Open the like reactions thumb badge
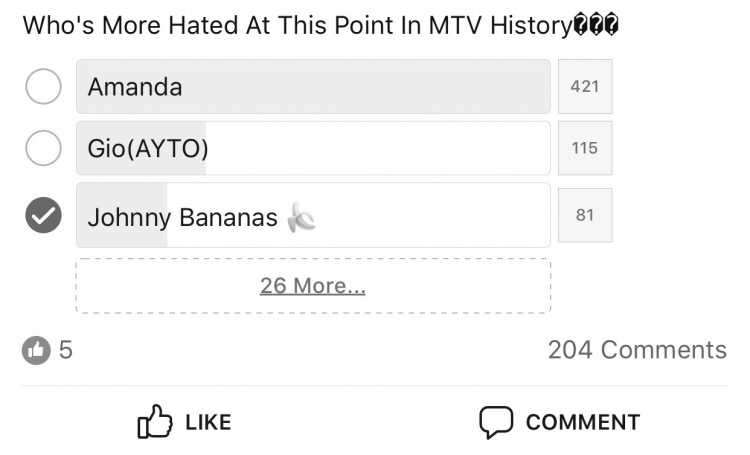Screen dimensions: 750x455 click(36, 350)
